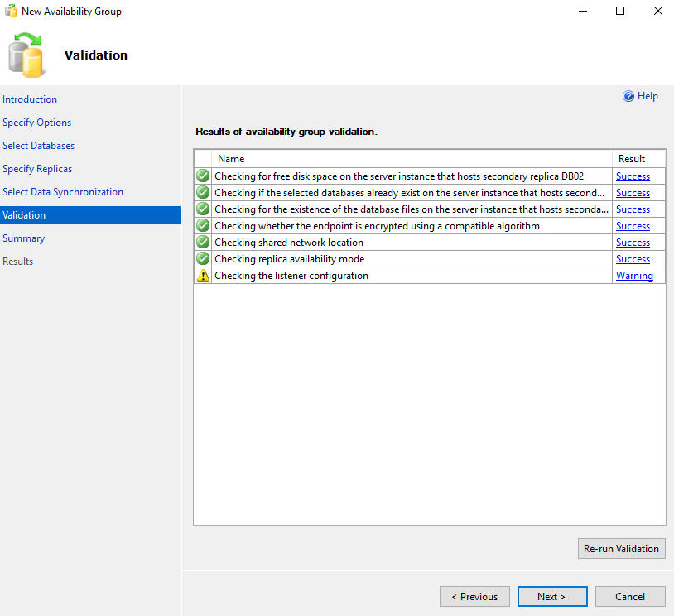Select 'Checking the listener configuration' row text
The height and width of the screenshot is (616, 674).
click(x=291, y=276)
